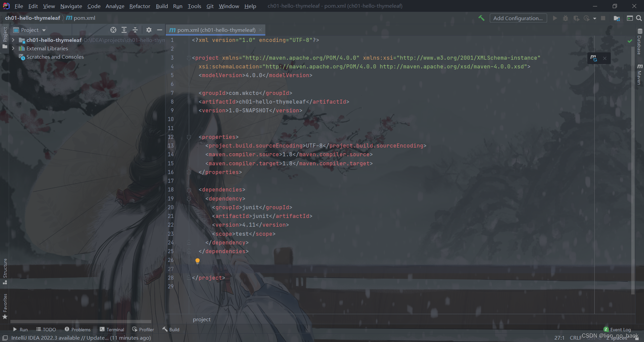644x342 pixels.
Task: Open the Event Log
Action: pos(617,330)
